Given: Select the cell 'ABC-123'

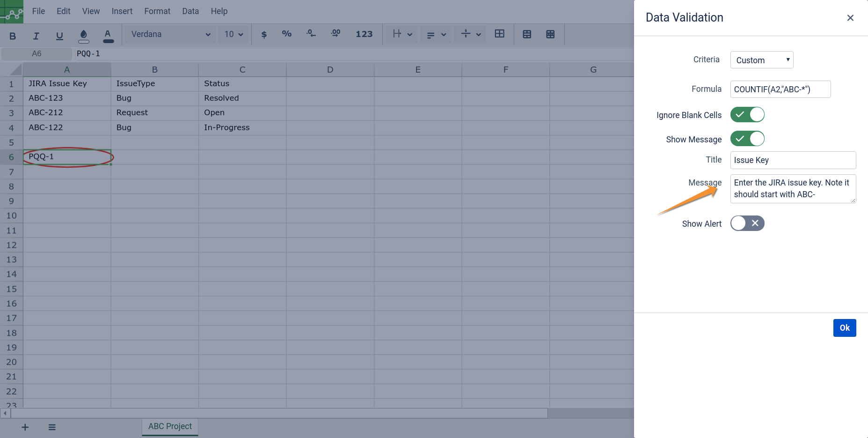Looking at the screenshot, I should click(67, 98).
